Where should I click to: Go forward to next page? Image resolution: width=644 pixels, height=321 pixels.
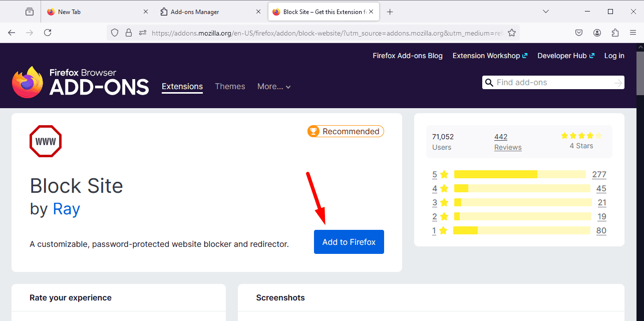[30, 33]
